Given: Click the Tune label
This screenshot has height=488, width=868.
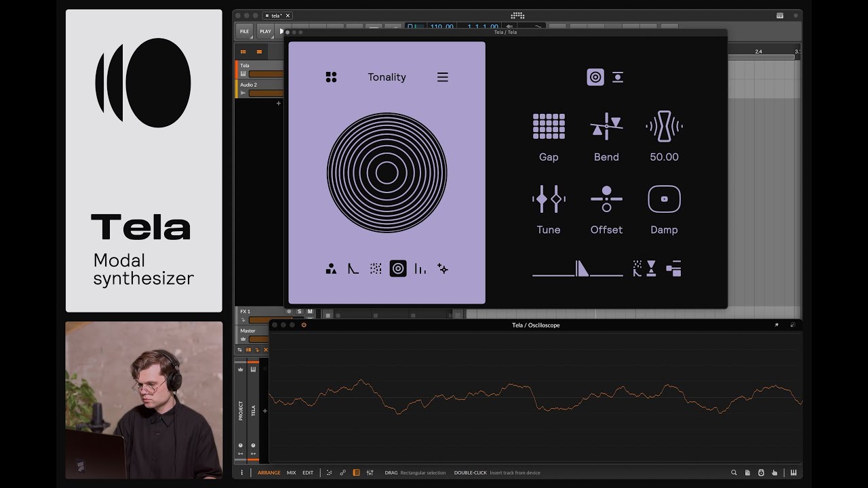Looking at the screenshot, I should (x=549, y=230).
